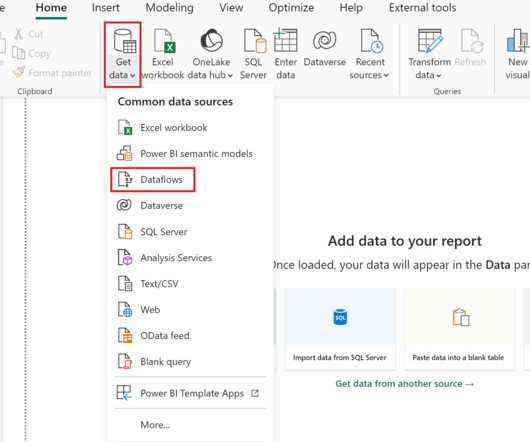
Task: Select Excel workbook in data sources menu
Action: tap(190, 127)
